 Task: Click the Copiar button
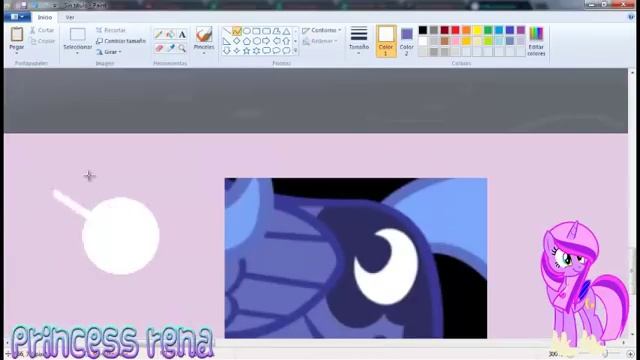[42, 41]
